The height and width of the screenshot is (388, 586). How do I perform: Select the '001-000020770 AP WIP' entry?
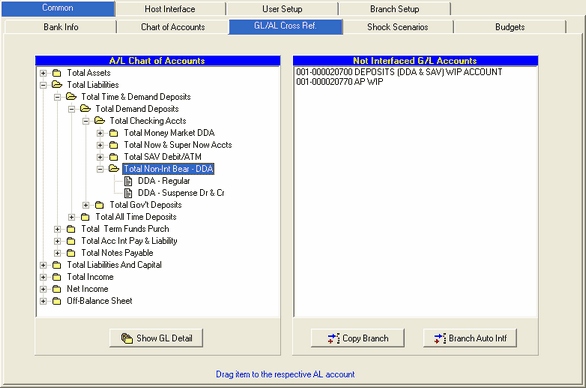pos(340,81)
